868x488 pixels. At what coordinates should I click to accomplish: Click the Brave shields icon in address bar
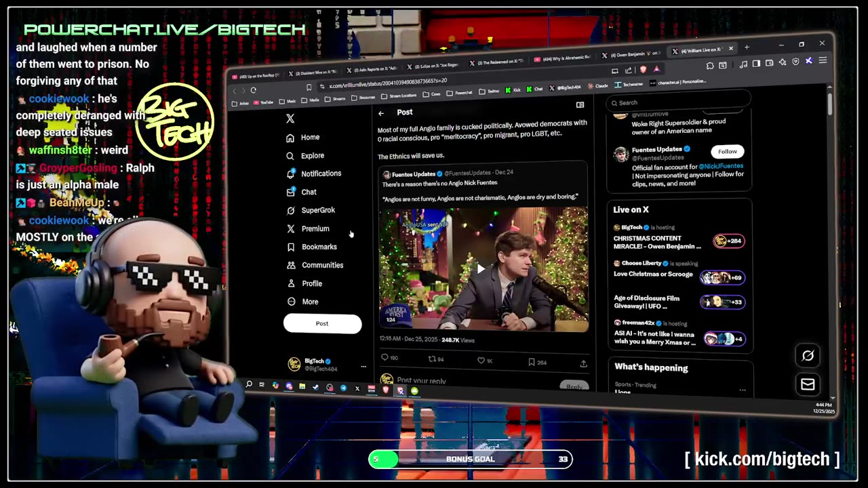point(642,69)
